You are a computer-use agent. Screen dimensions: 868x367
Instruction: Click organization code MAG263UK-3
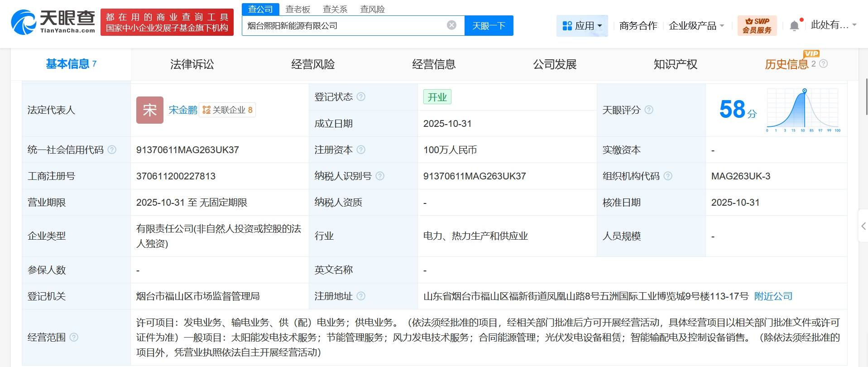(x=741, y=176)
